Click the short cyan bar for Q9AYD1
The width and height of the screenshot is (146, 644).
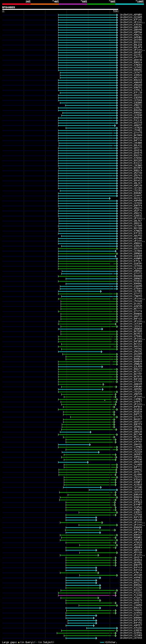pyautogui.click(x=74, y=445)
